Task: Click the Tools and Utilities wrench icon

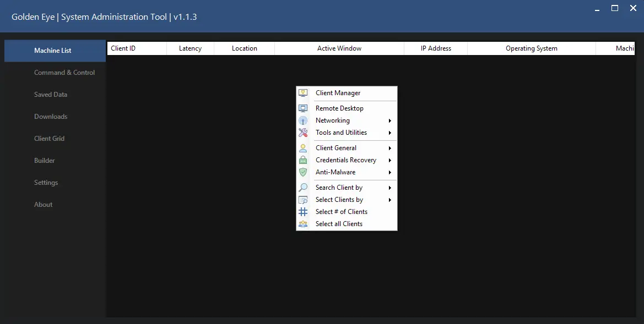Action: (303, 133)
